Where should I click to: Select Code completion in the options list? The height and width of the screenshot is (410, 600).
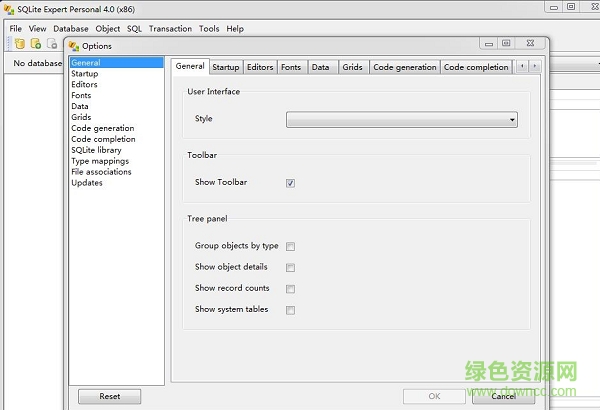[x=117, y=139]
